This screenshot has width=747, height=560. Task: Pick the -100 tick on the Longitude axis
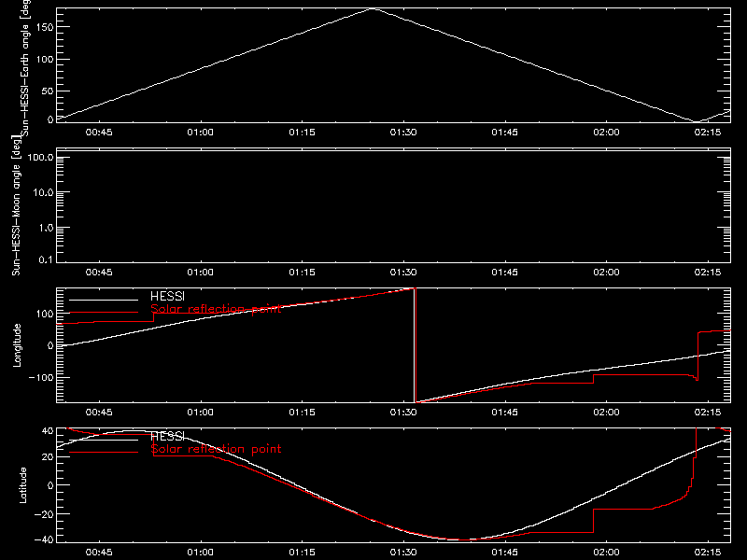point(41,377)
